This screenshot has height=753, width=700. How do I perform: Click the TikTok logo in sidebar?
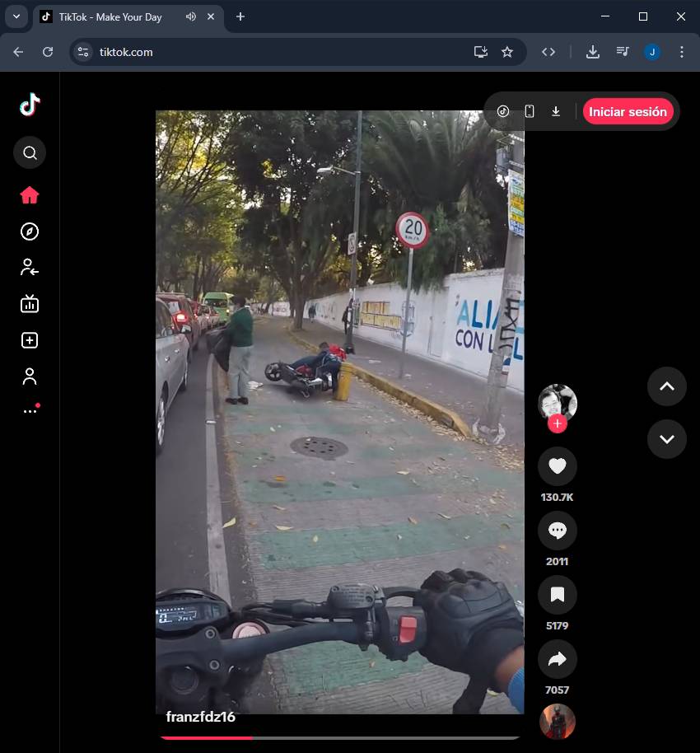(30, 105)
